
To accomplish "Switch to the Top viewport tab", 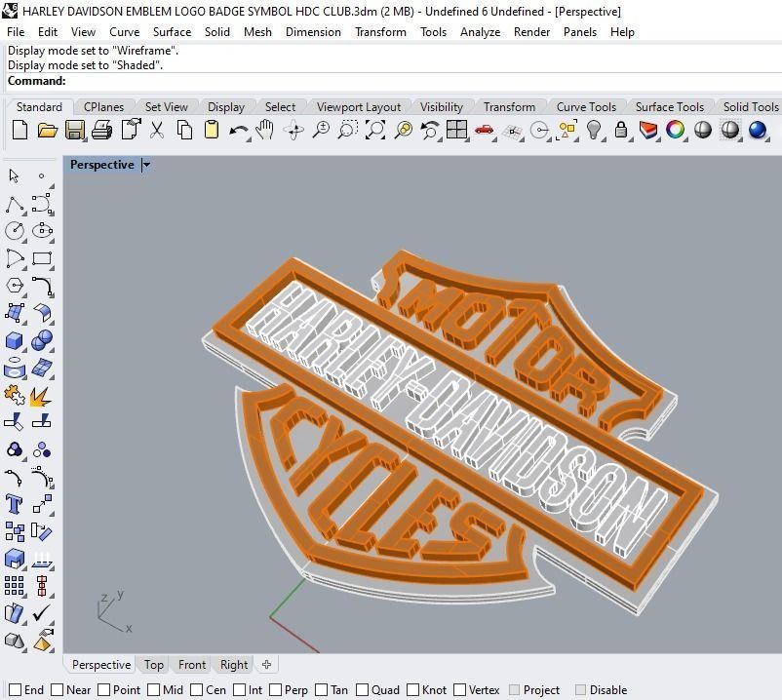I will pyautogui.click(x=154, y=665).
